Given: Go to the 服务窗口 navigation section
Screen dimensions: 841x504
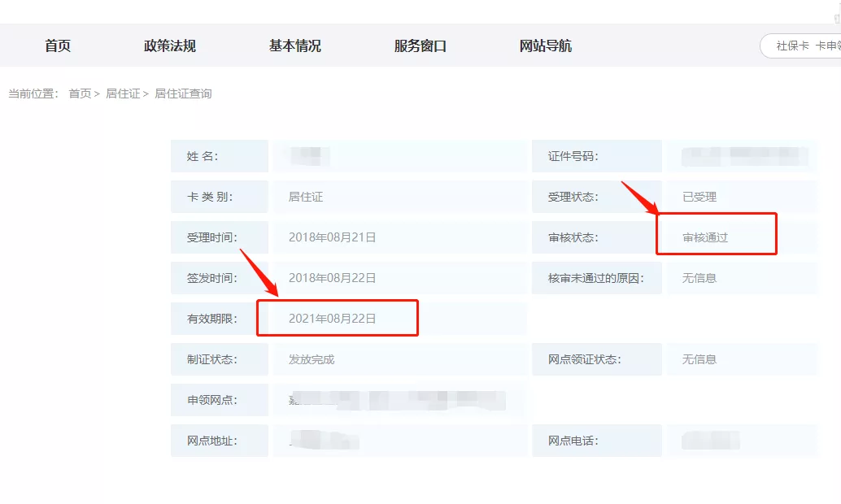Looking at the screenshot, I should click(420, 46).
